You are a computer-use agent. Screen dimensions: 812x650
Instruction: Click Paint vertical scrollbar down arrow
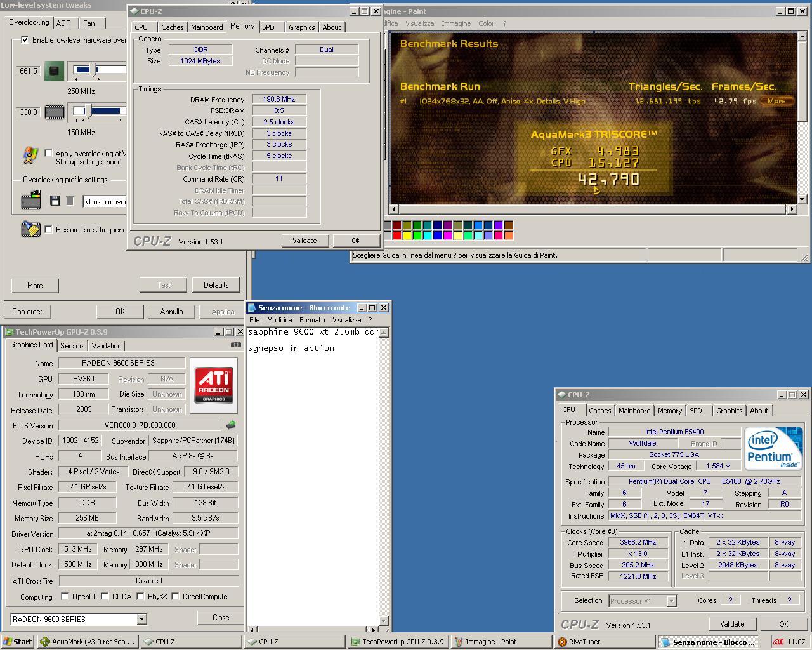pyautogui.click(x=802, y=199)
